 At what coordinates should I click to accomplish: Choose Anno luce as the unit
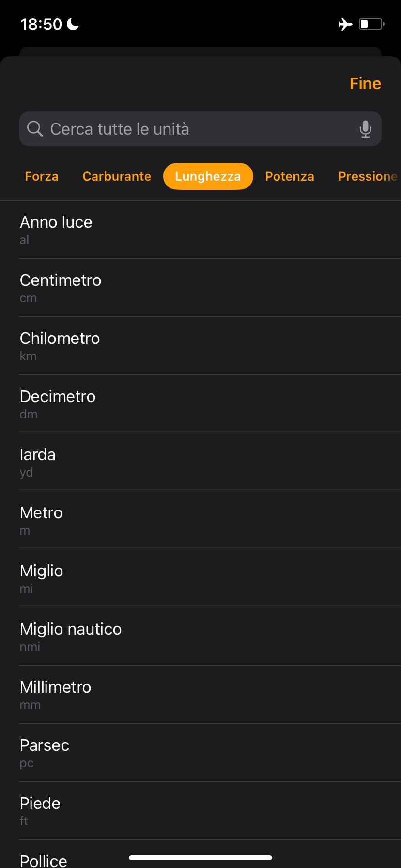point(200,230)
